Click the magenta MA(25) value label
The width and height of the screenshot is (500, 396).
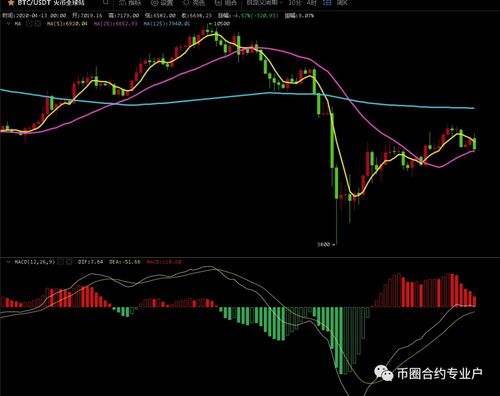[x=116, y=24]
